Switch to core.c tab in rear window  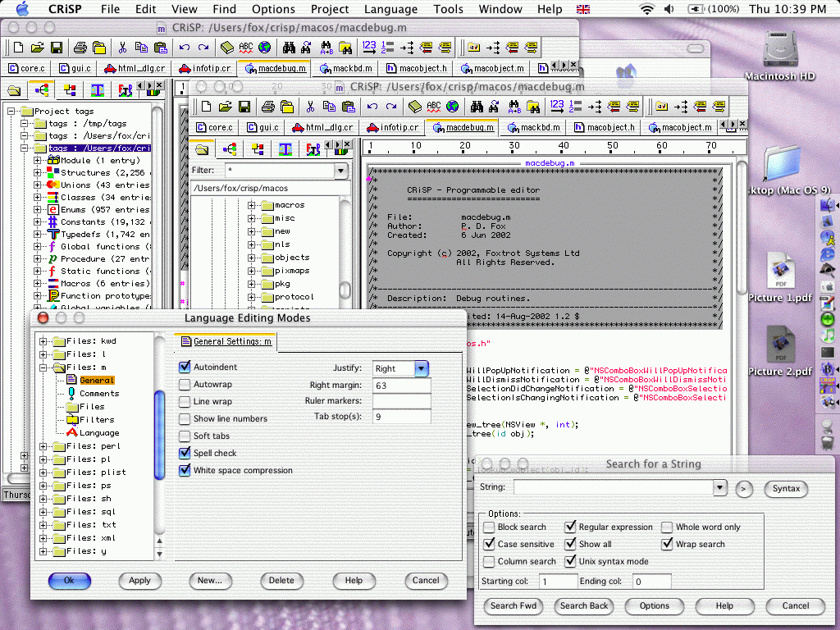point(27,68)
